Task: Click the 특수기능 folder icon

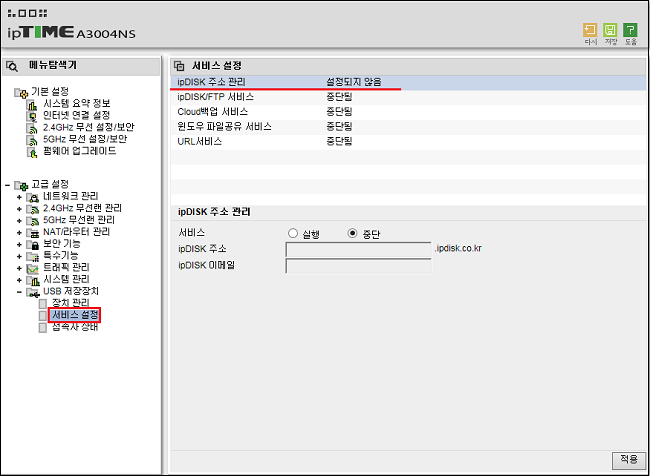Action: [32, 256]
